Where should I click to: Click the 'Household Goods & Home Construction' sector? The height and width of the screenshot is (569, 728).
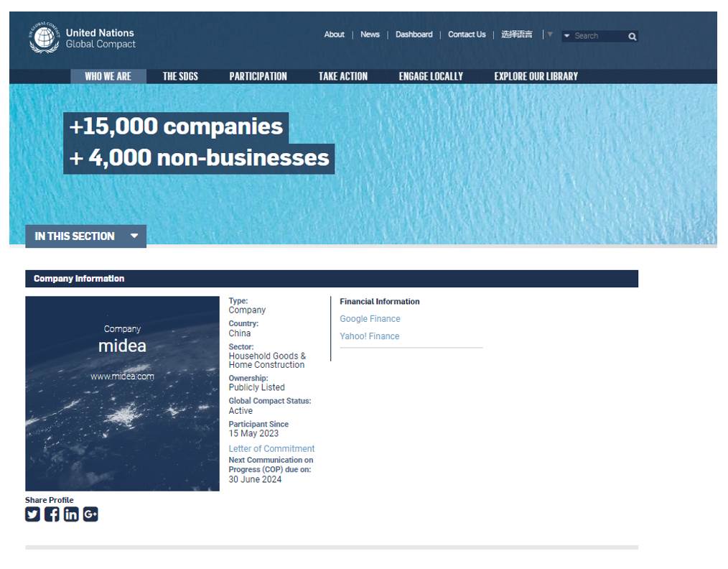pos(267,361)
